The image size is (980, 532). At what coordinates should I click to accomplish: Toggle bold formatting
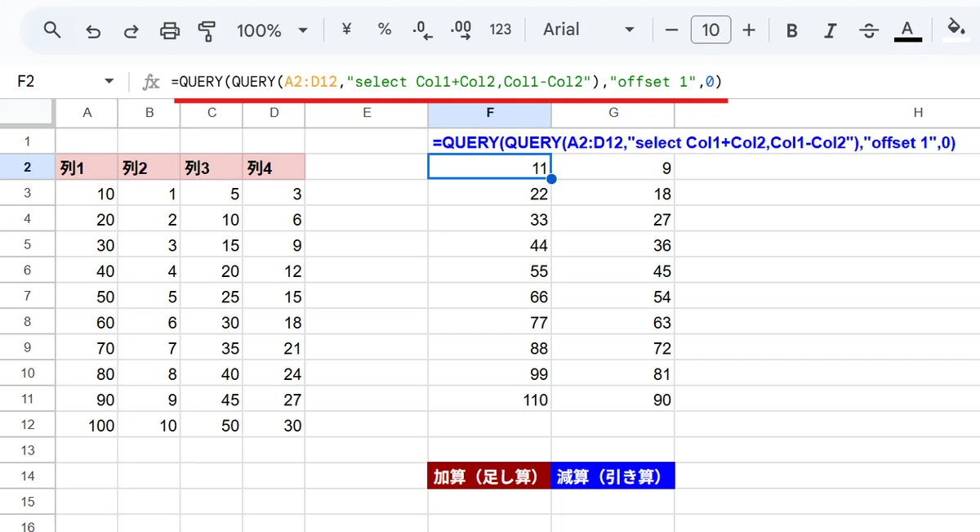coord(791,31)
